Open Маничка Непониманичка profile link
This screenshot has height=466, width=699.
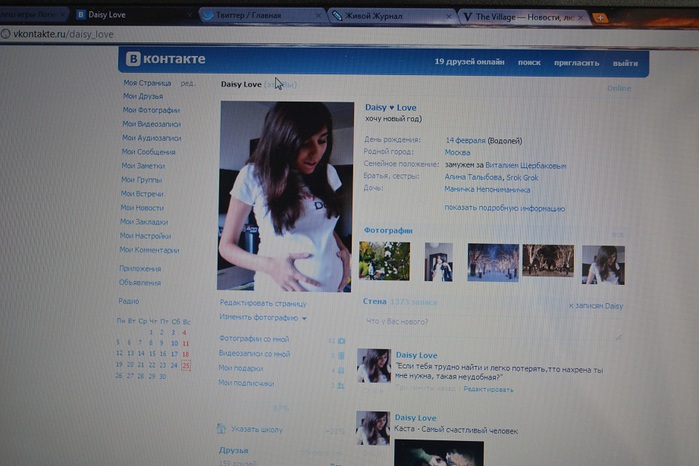tap(487, 190)
